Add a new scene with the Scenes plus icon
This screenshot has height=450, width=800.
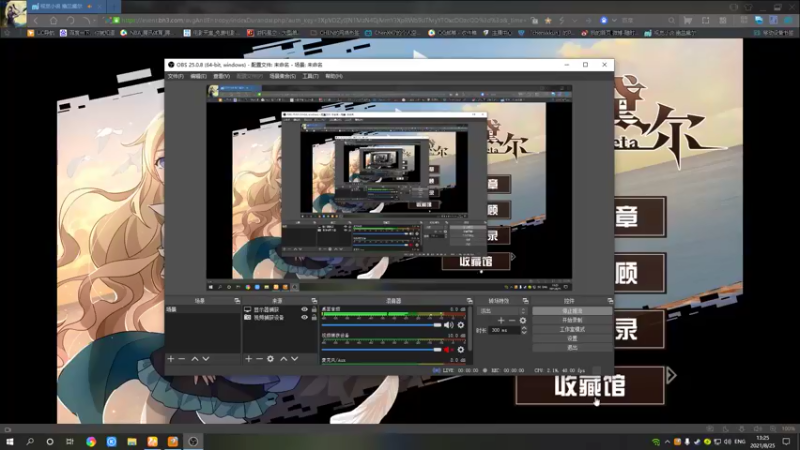[171, 359]
